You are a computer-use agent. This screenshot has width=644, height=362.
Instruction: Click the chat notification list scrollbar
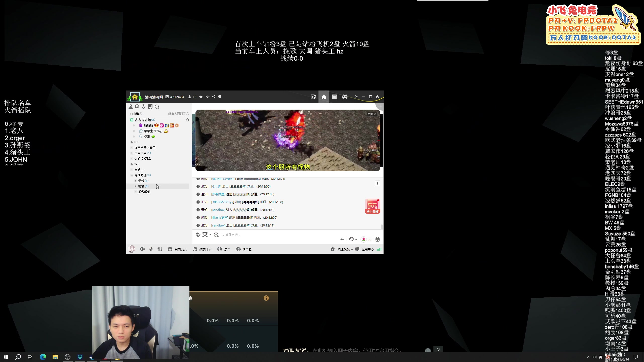pos(382,227)
